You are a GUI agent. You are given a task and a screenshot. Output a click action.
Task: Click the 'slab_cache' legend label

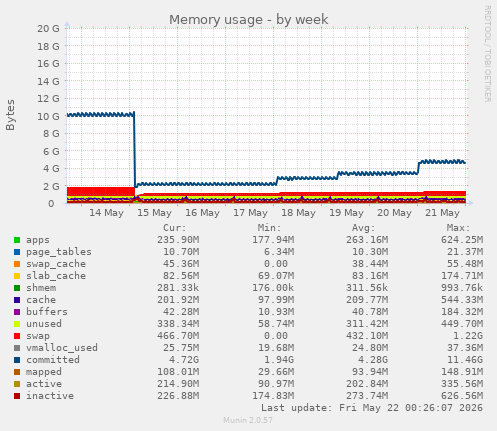(x=56, y=276)
